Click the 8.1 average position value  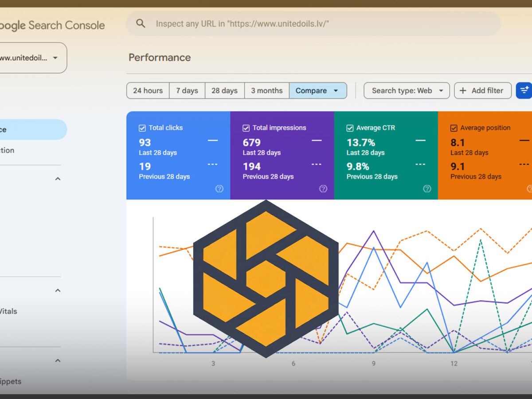pos(458,142)
